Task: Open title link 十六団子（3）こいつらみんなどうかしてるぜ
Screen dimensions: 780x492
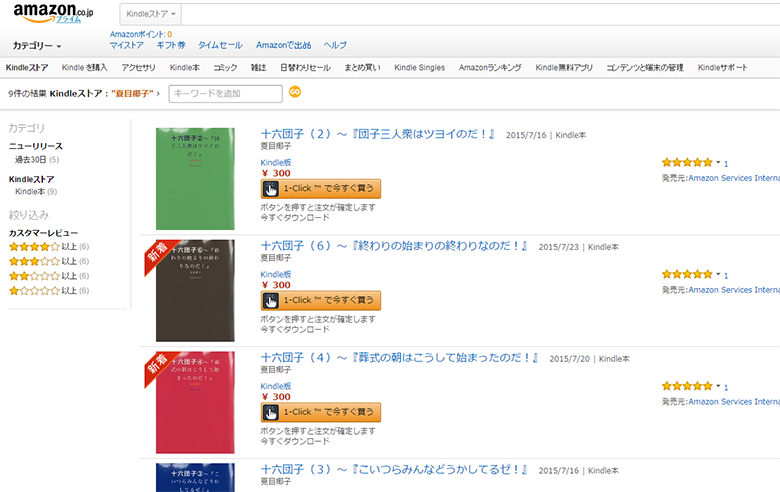Action: coord(394,470)
